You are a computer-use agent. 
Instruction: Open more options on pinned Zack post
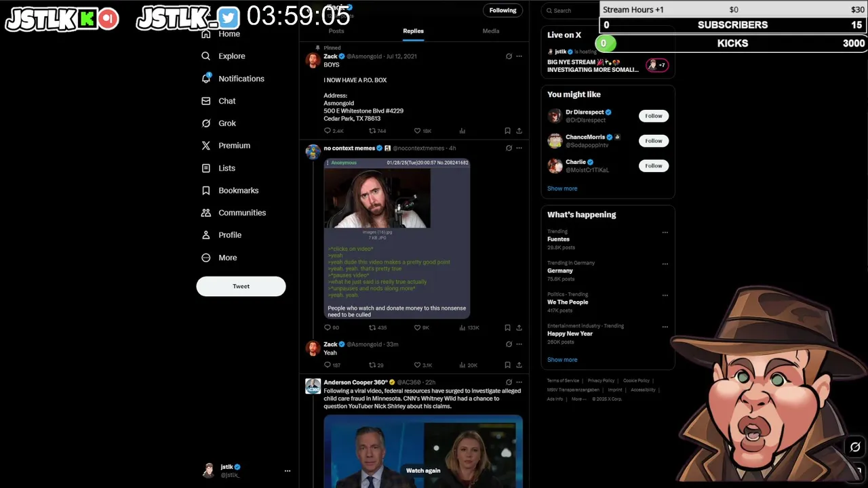coord(519,56)
